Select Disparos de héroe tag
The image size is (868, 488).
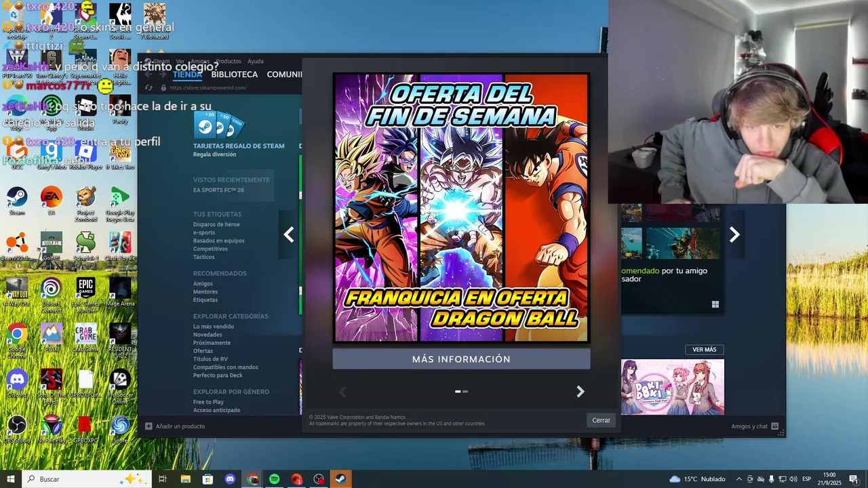(x=216, y=224)
